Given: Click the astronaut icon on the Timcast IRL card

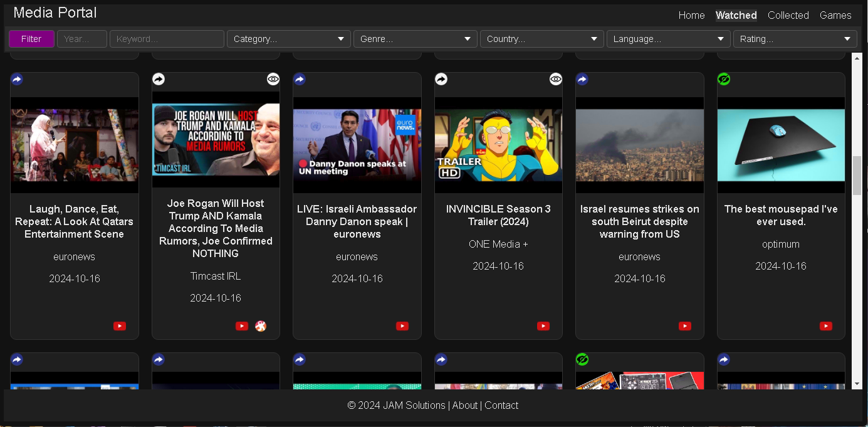Looking at the screenshot, I should point(261,326).
